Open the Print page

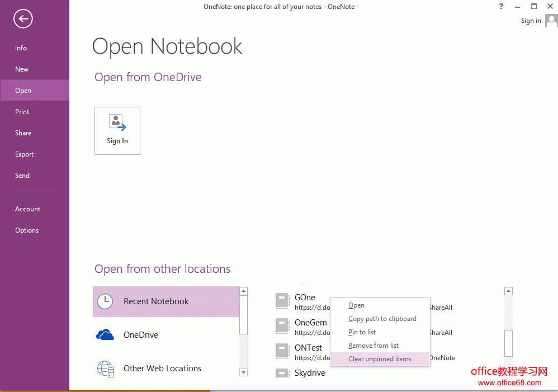pos(22,112)
